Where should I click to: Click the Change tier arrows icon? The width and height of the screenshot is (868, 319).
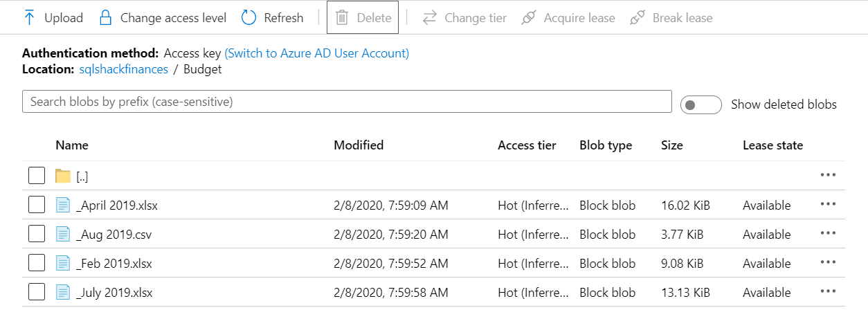pyautogui.click(x=430, y=18)
